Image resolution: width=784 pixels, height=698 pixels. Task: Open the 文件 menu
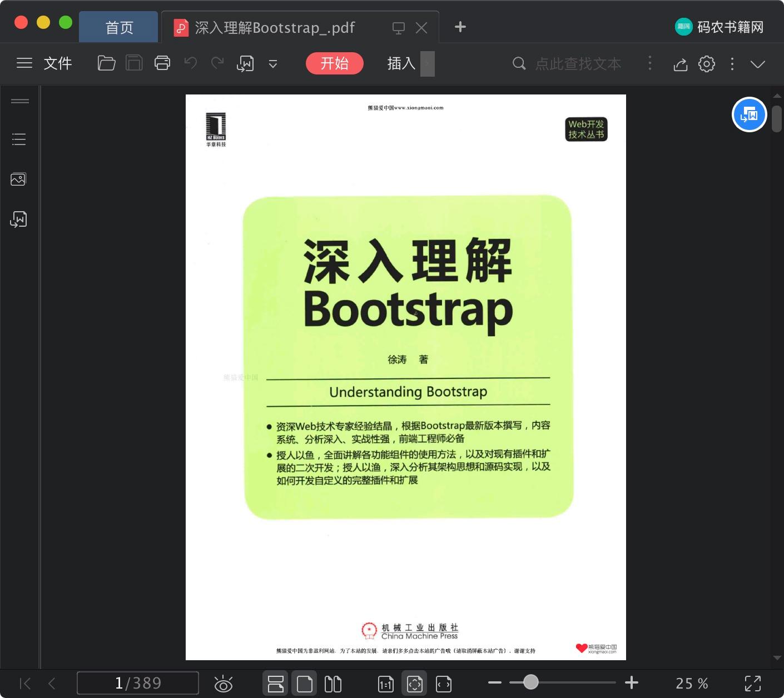pos(58,63)
